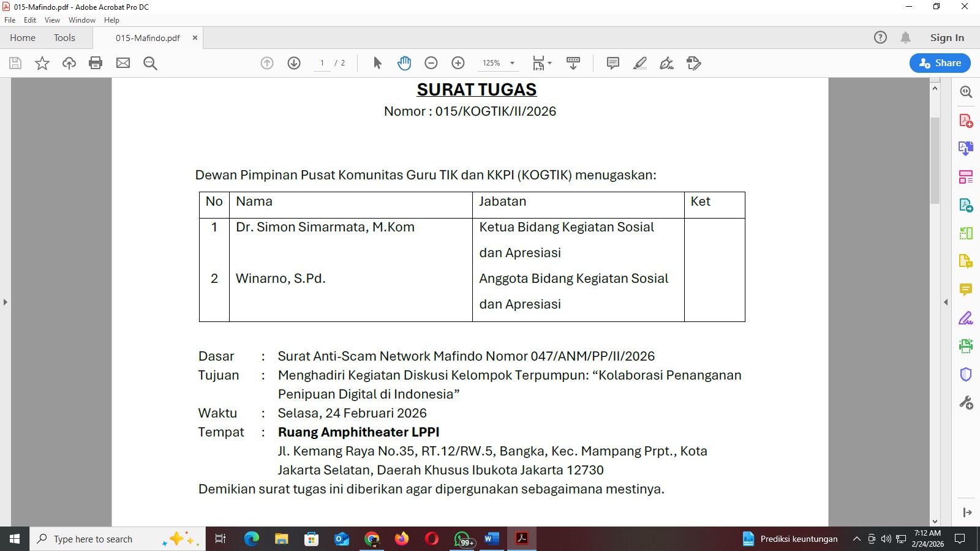Click the Sign In link

(x=947, y=37)
